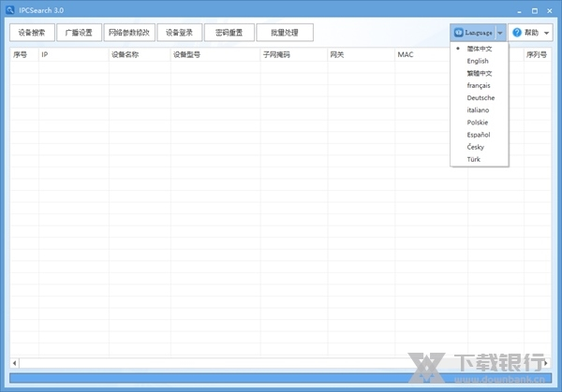This screenshot has height=392, width=562.
Task: Switch language to italiano
Action: (480, 110)
